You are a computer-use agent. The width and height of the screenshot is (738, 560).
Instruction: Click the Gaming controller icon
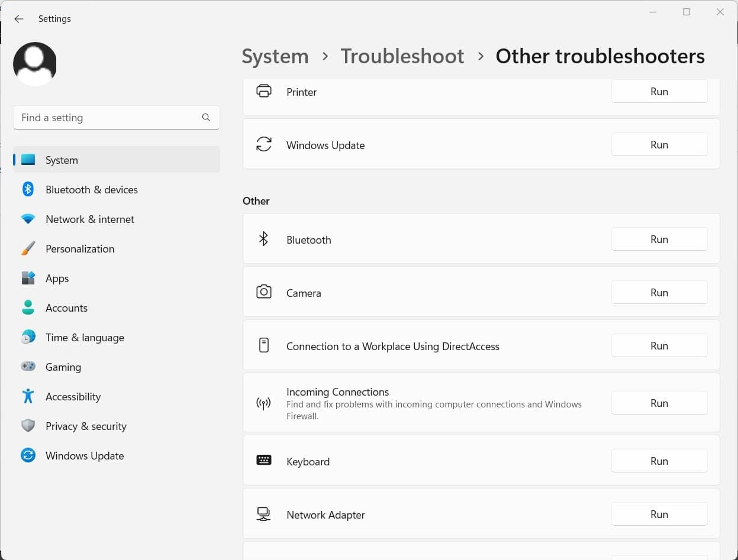coord(28,367)
